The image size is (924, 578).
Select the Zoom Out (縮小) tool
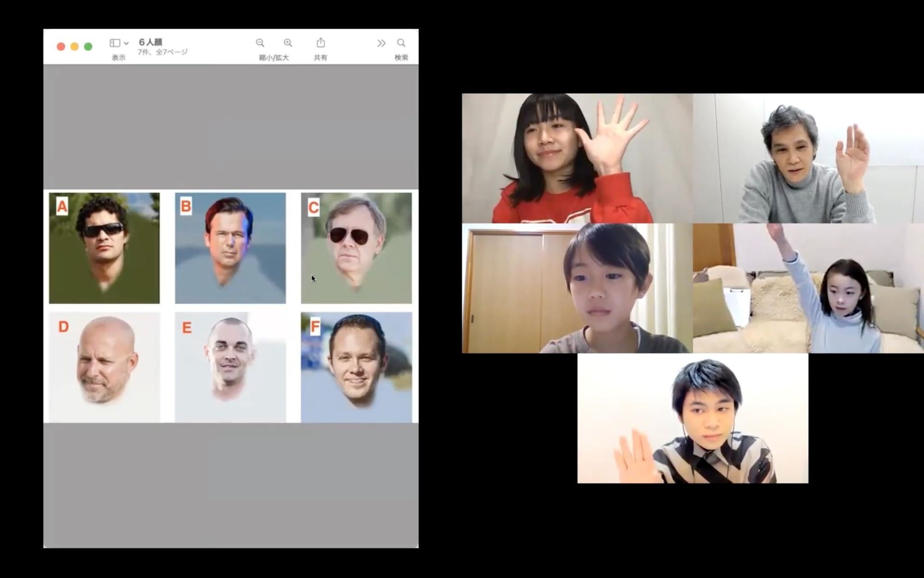[260, 43]
